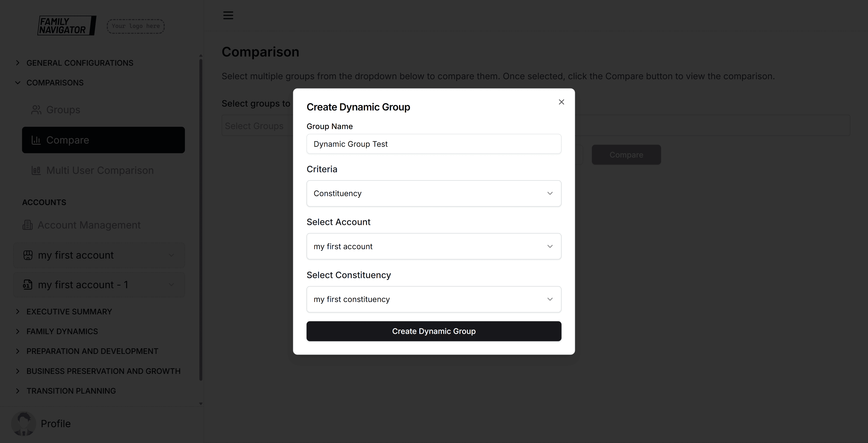This screenshot has width=868, height=443.
Task: Open Multi User Comparison page
Action: tap(100, 170)
